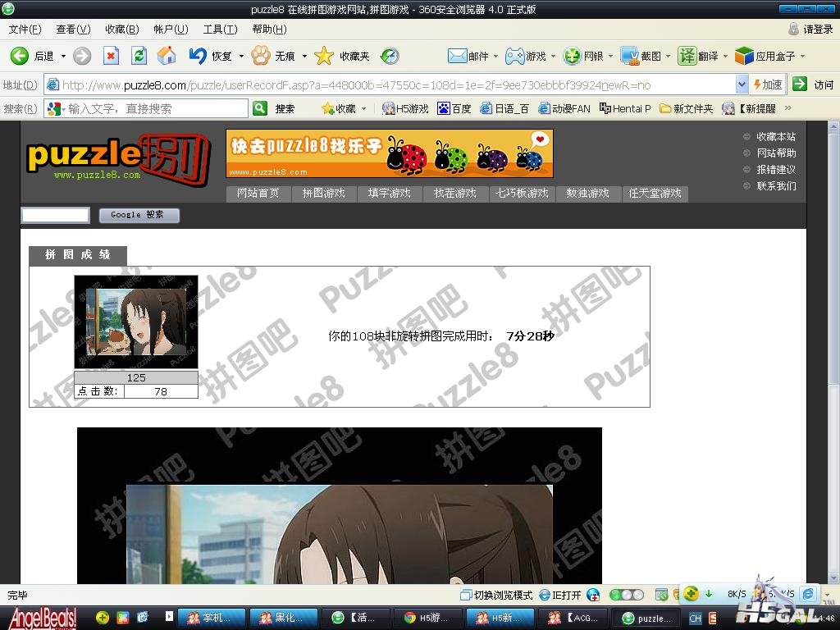Open the home page house icon
Viewport: 840px width, 630px height.
click(x=167, y=56)
